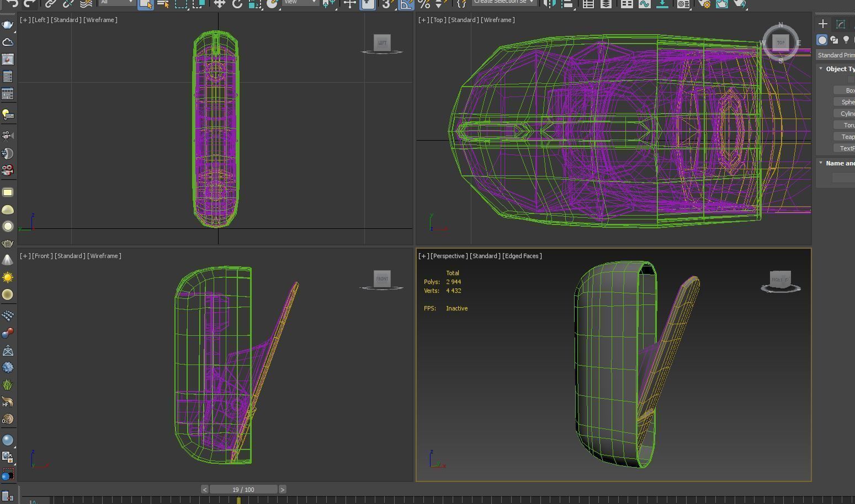
Task: Open the Select by Name tool
Action: coord(163,3)
